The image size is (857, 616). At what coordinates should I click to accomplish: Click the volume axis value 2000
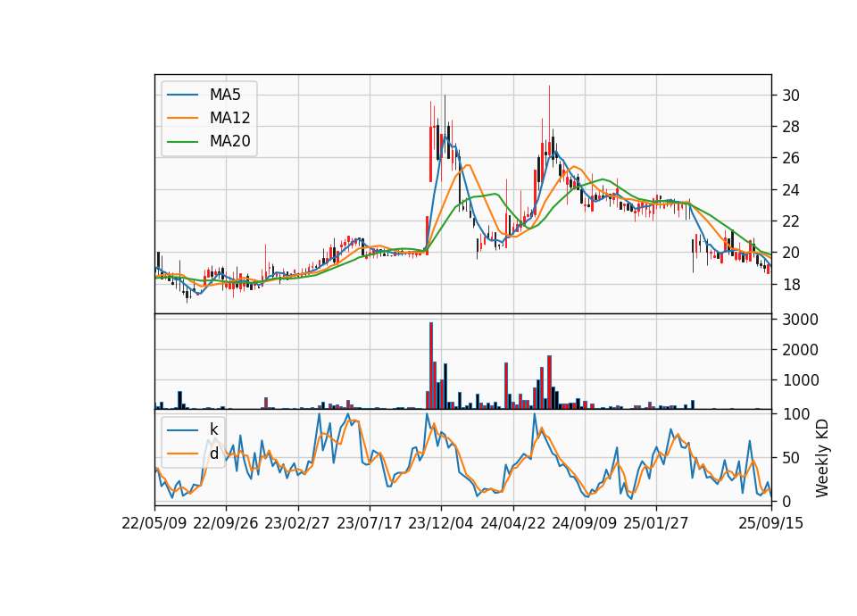click(801, 350)
